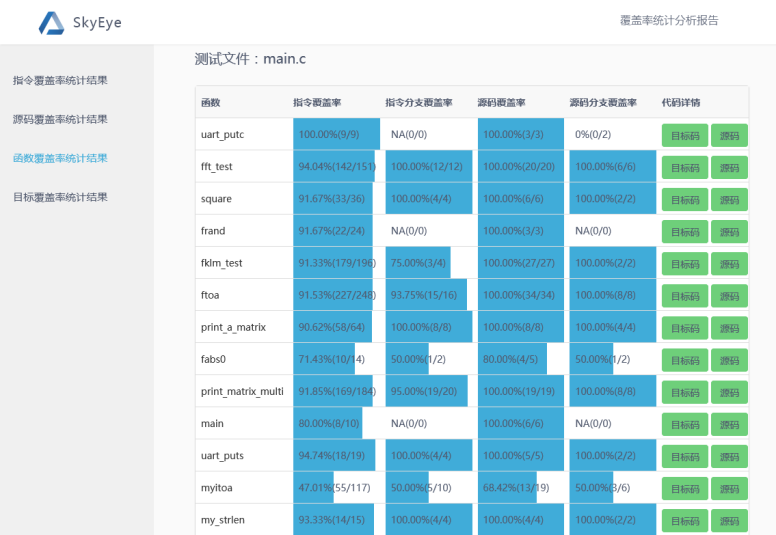Click the SkyEye logo icon
776x535 pixels.
pyautogui.click(x=51, y=23)
